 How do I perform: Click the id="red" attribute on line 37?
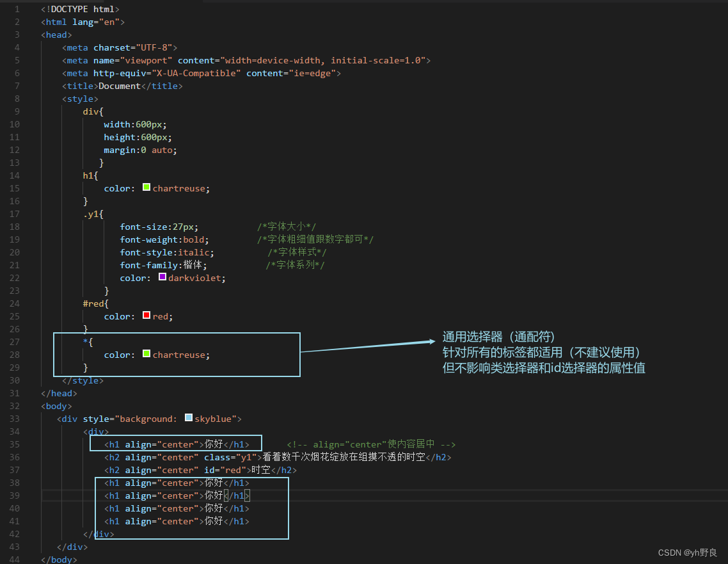(x=225, y=470)
